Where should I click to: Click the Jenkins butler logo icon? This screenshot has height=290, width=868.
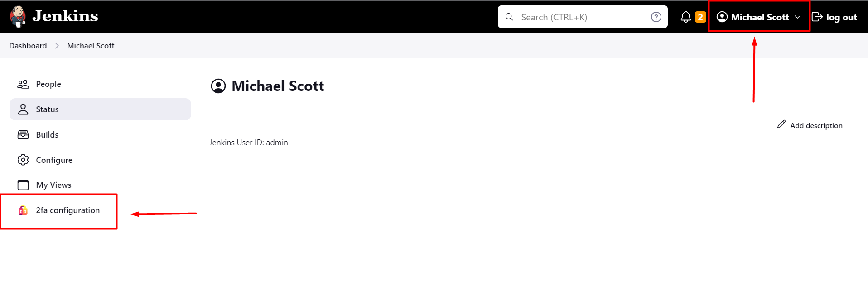(18, 17)
